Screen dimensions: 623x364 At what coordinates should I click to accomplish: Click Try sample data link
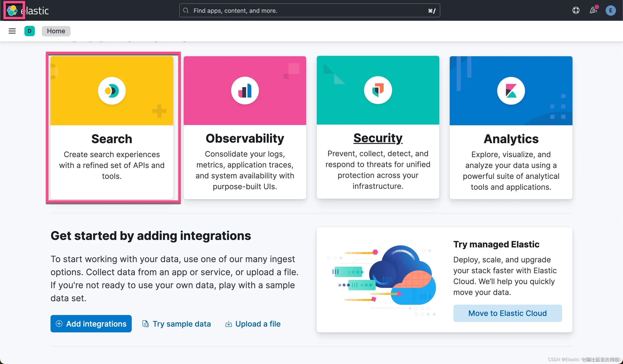(181, 324)
